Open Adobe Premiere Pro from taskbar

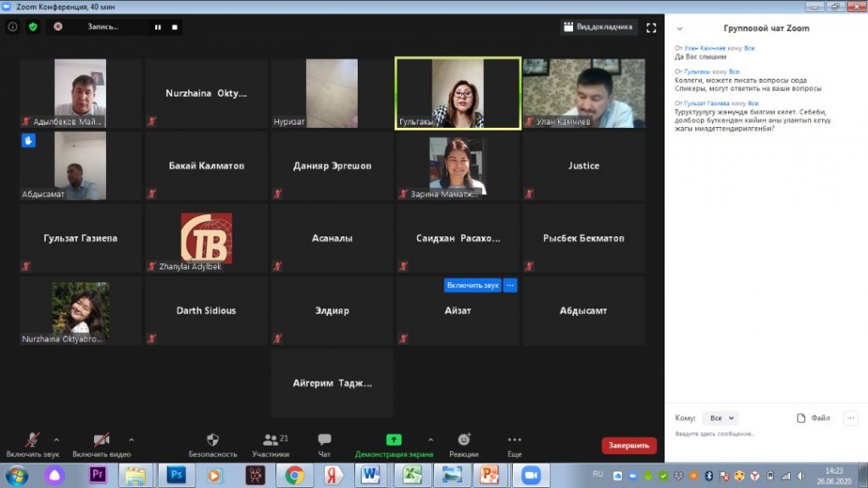[97, 474]
